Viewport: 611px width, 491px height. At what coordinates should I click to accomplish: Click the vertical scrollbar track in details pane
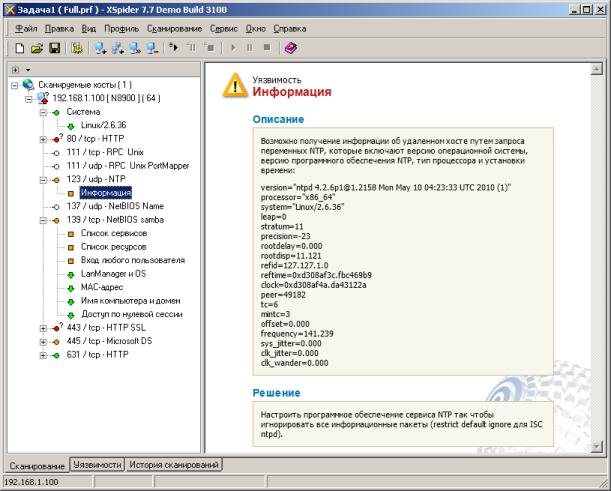pos(597,258)
